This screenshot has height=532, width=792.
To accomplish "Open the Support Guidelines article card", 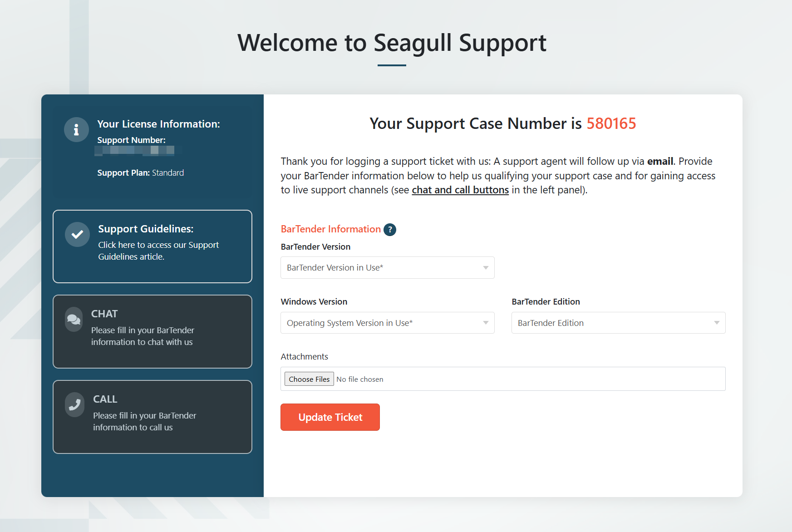I will (x=152, y=246).
